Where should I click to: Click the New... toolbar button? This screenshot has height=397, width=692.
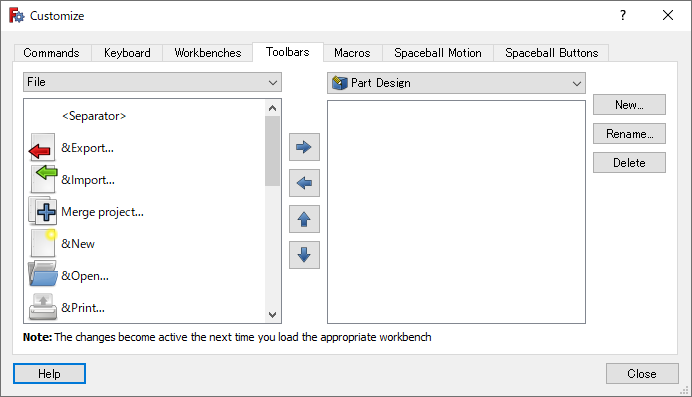click(x=629, y=105)
